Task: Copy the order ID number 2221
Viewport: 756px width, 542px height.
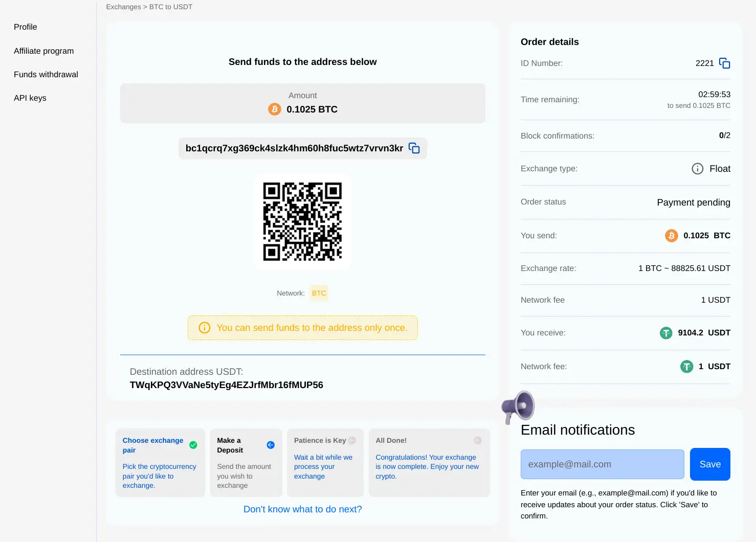Action: coord(724,63)
